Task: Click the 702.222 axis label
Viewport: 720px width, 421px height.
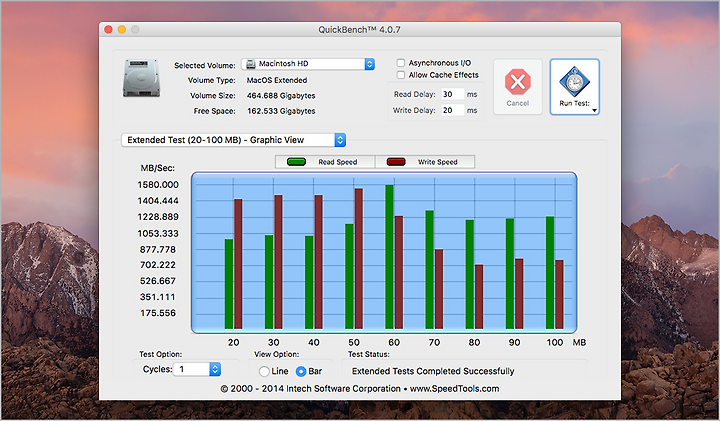Action: [158, 265]
